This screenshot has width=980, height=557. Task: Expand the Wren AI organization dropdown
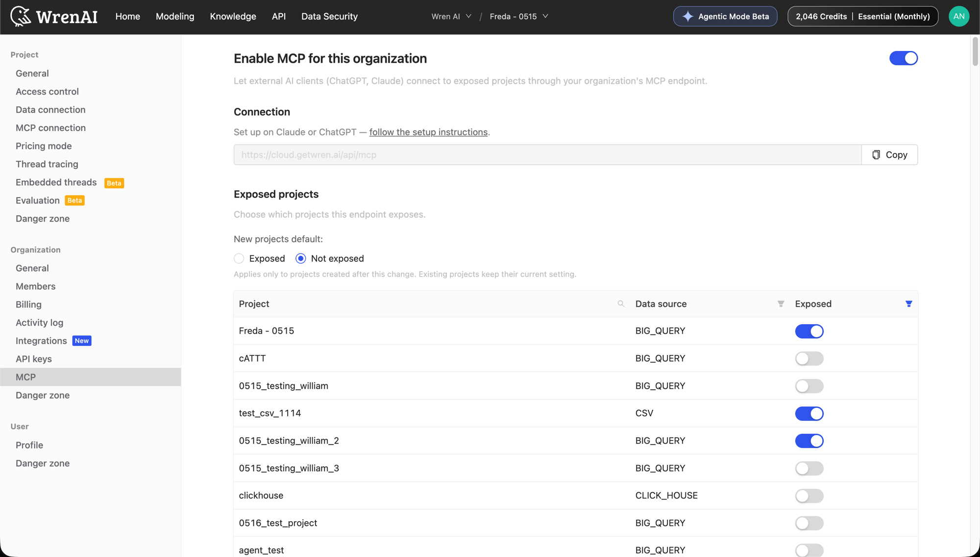coord(451,16)
